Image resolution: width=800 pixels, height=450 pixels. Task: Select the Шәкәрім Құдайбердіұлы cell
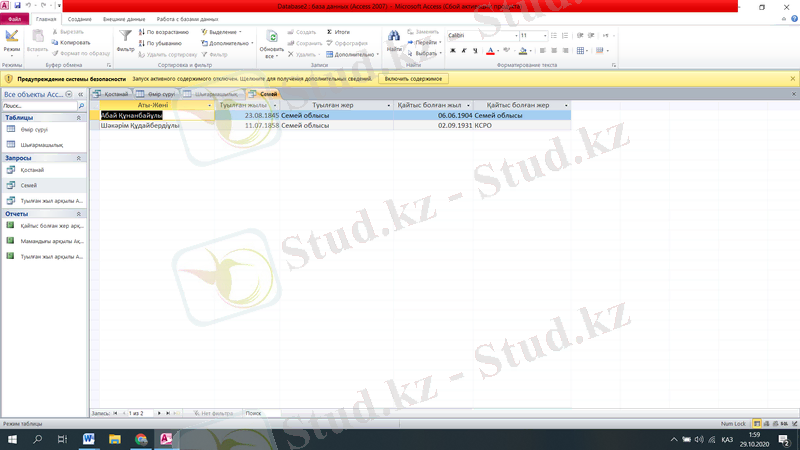coord(157,126)
